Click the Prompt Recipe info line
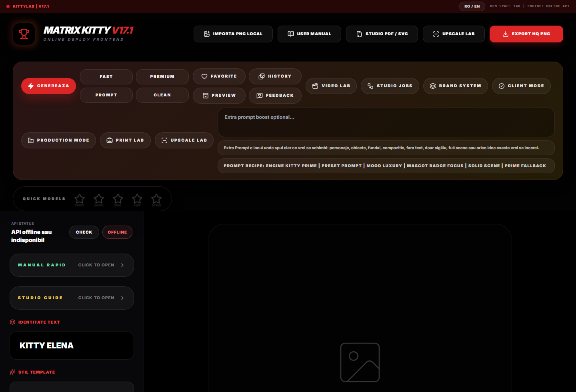576x392 pixels. click(386, 166)
